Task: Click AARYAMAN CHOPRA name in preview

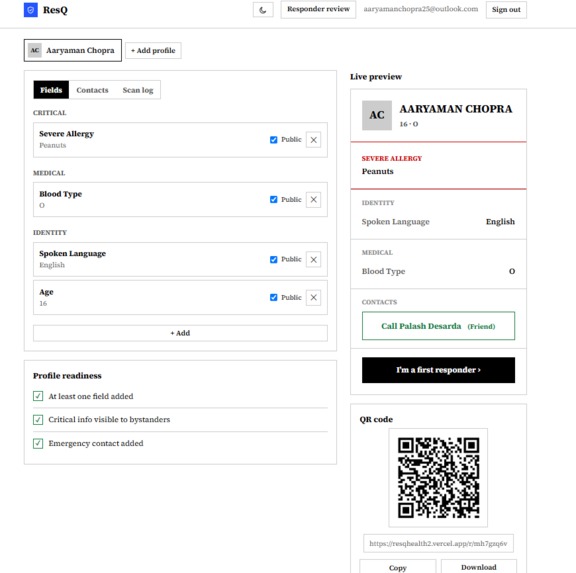Action: (456, 109)
